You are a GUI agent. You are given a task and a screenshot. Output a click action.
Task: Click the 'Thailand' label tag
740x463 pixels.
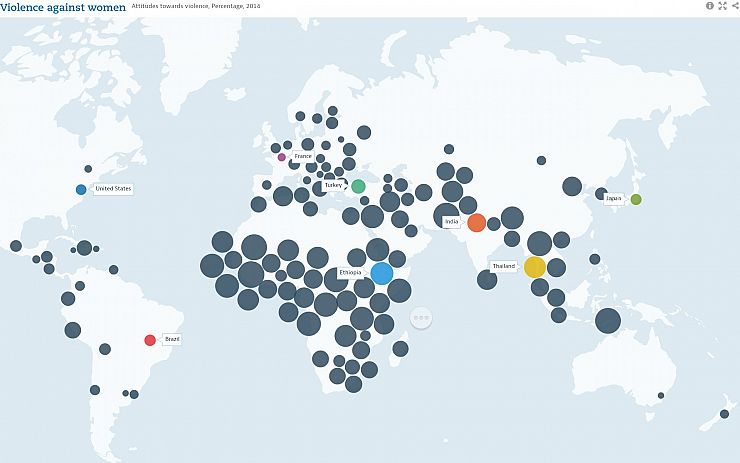point(503,266)
